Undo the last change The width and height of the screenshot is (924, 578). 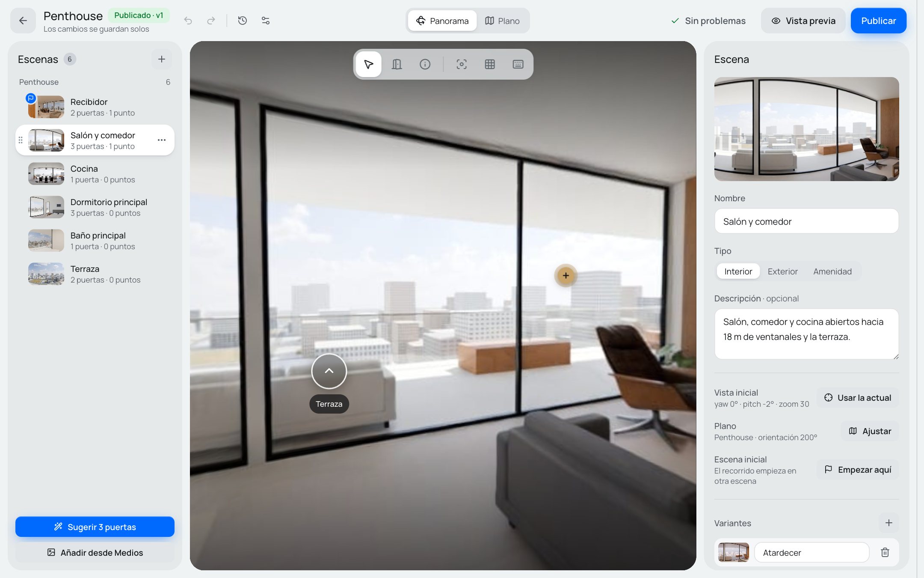[x=188, y=21]
